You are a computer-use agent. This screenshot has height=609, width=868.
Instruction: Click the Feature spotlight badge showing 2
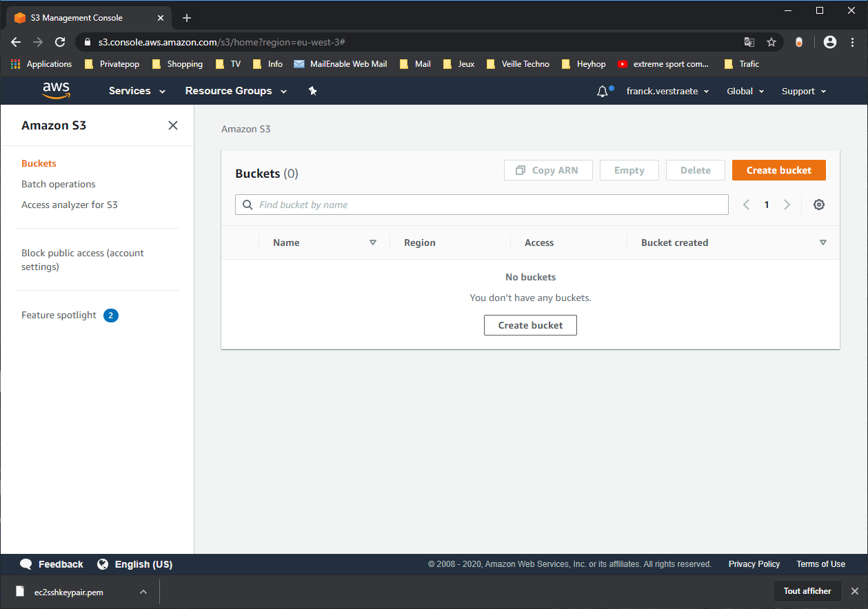(111, 316)
